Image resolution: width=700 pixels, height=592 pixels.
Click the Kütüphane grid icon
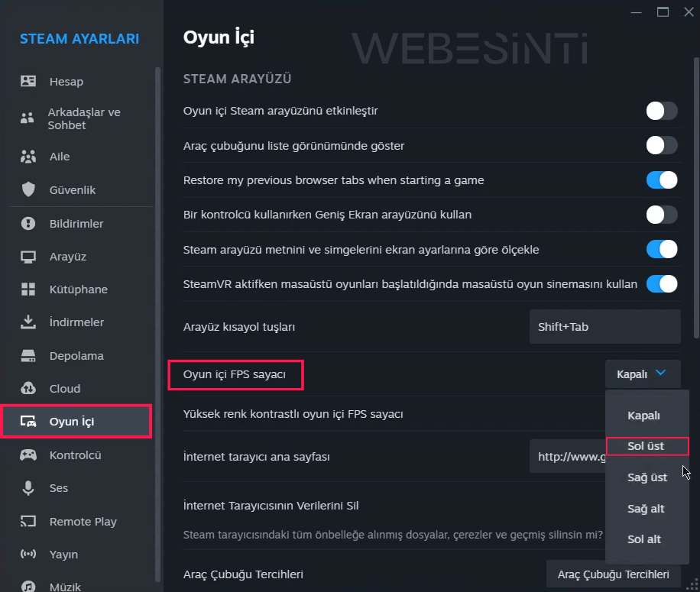coord(28,289)
